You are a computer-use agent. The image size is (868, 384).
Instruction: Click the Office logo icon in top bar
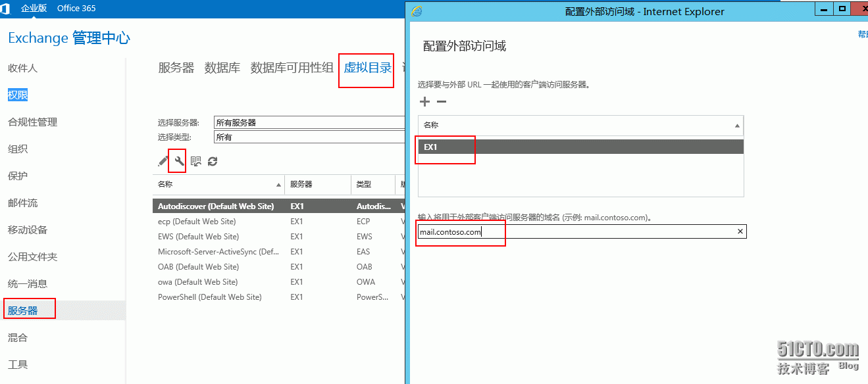[x=5, y=9]
